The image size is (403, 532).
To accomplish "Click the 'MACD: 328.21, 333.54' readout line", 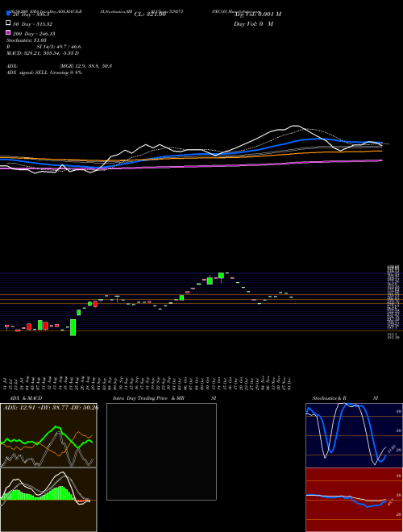I will 43,53.
